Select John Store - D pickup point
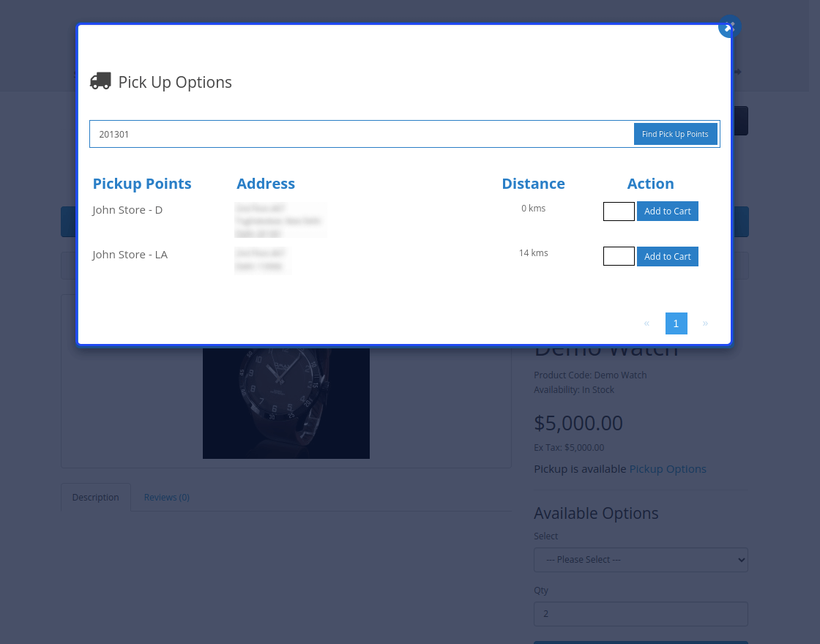Image resolution: width=820 pixels, height=644 pixels. pos(127,209)
